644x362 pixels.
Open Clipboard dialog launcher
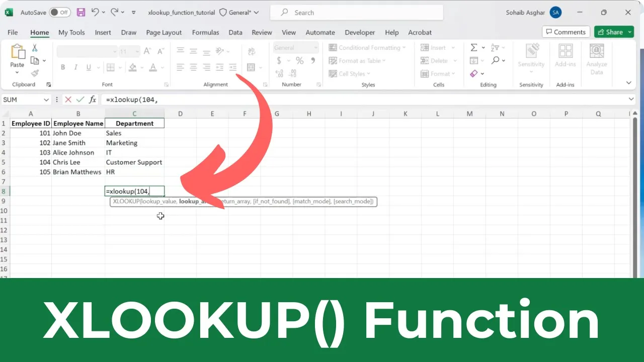(49, 84)
